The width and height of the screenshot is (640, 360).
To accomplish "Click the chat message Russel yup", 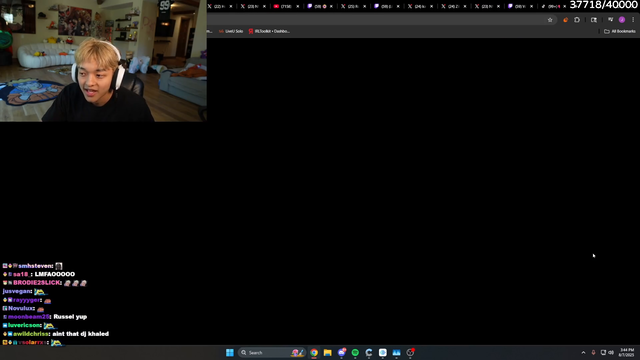I will 70,317.
